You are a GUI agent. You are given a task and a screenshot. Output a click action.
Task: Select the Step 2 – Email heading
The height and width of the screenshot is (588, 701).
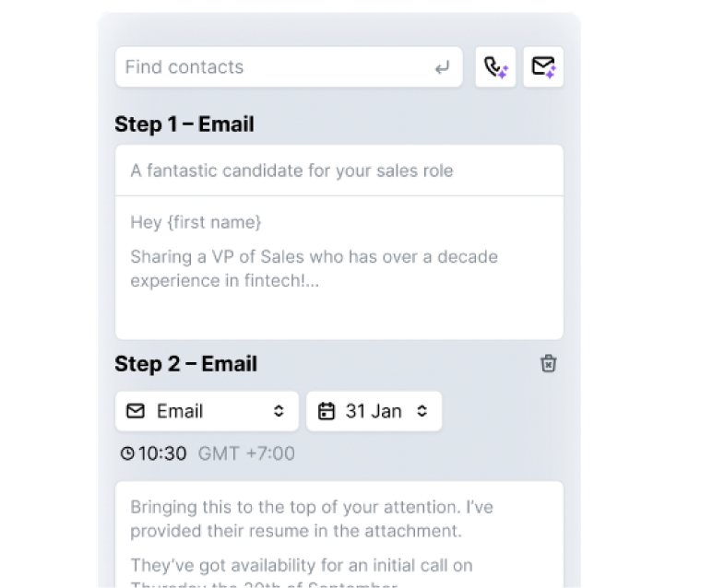click(x=185, y=364)
